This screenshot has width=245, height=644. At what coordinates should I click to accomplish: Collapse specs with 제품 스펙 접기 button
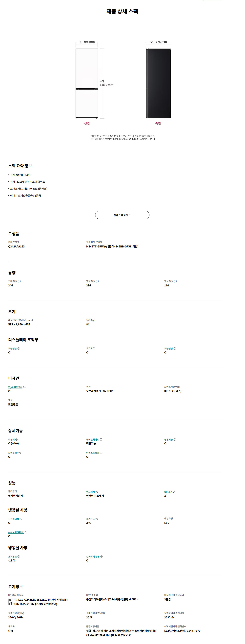click(x=122, y=215)
